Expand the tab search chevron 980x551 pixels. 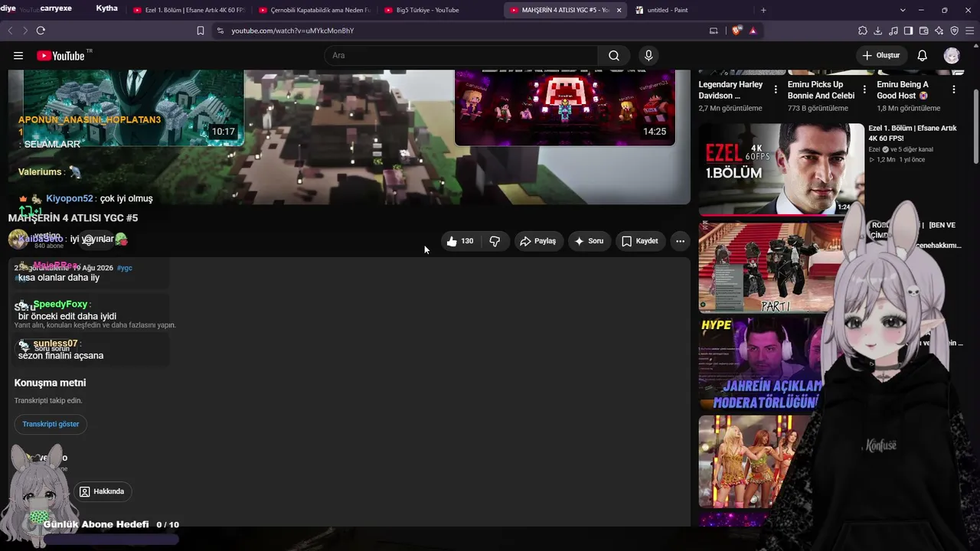tap(903, 10)
